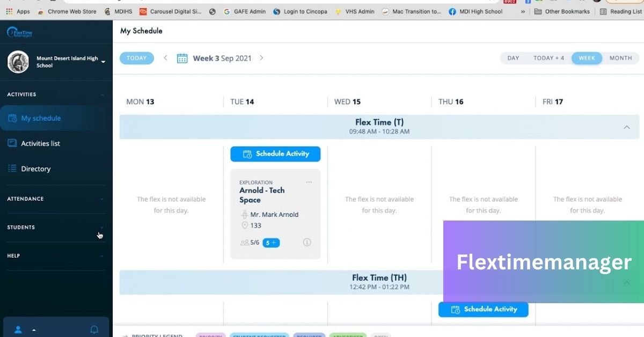Switch to DAY view

coord(512,58)
